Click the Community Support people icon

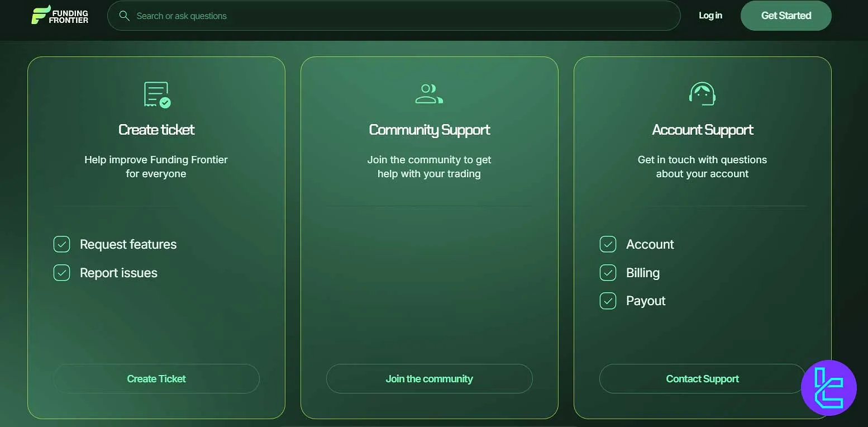(429, 94)
